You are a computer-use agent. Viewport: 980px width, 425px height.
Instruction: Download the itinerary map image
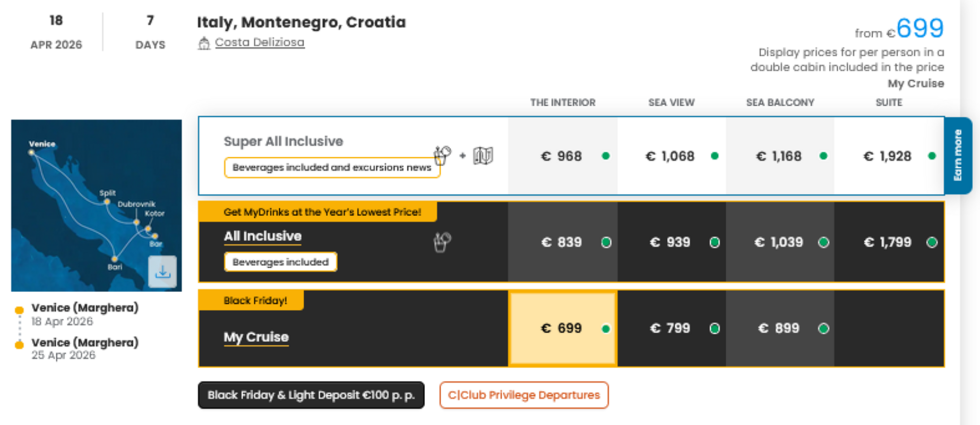(x=162, y=271)
